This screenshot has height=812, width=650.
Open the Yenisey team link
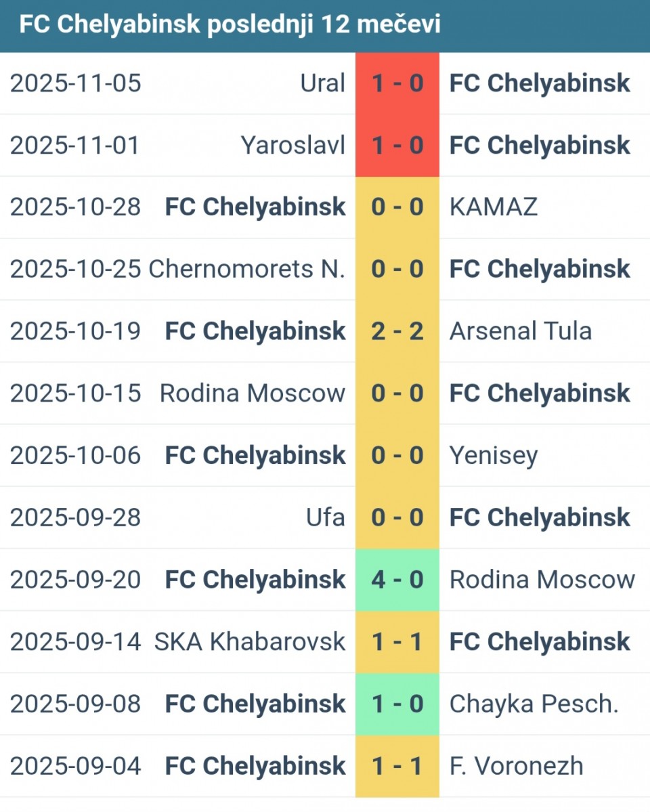(494, 456)
